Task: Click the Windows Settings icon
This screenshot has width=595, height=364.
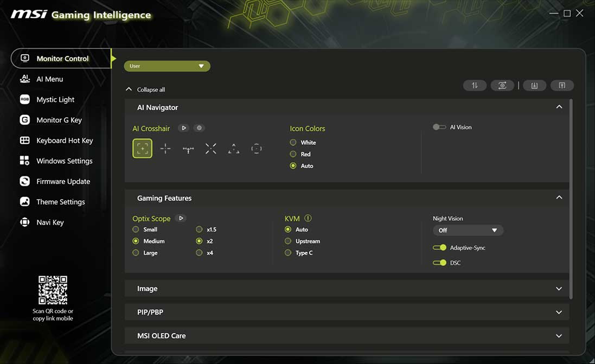Action: click(x=24, y=161)
